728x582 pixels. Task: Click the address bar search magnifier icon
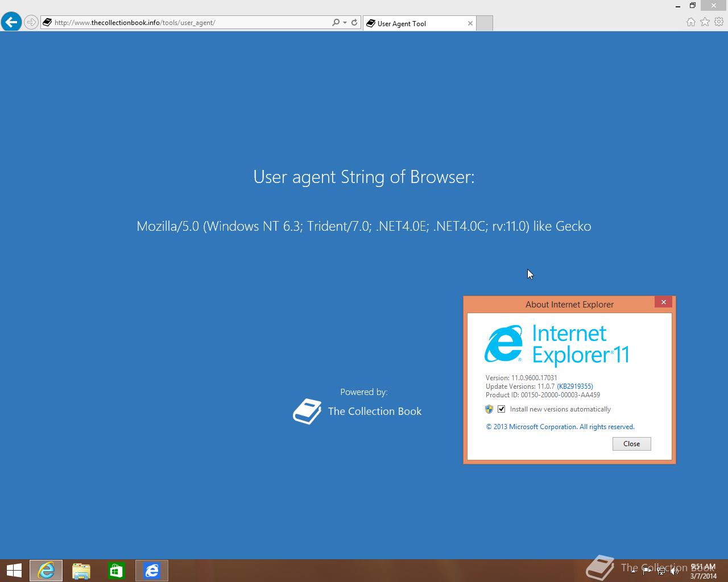336,23
